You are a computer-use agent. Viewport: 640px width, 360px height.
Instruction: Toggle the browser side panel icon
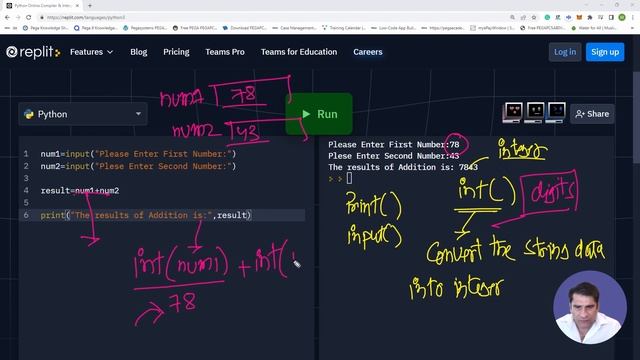[x=611, y=18]
